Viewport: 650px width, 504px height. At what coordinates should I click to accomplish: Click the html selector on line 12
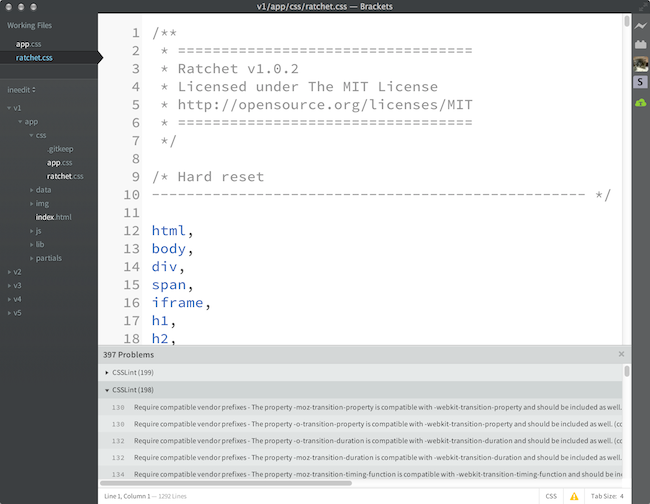(168, 230)
